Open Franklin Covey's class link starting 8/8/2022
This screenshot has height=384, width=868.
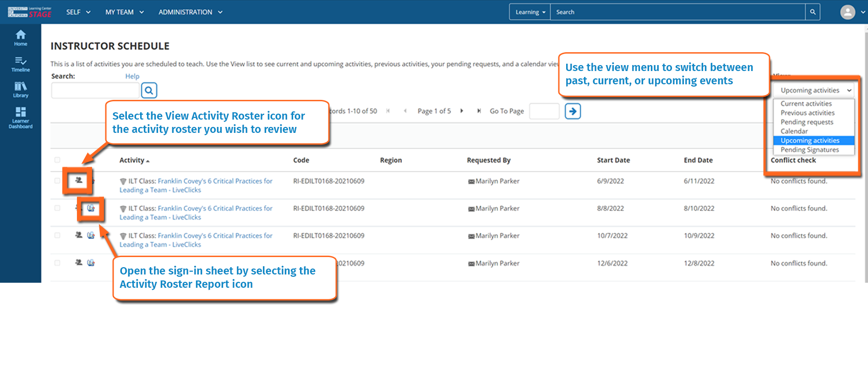click(214, 208)
